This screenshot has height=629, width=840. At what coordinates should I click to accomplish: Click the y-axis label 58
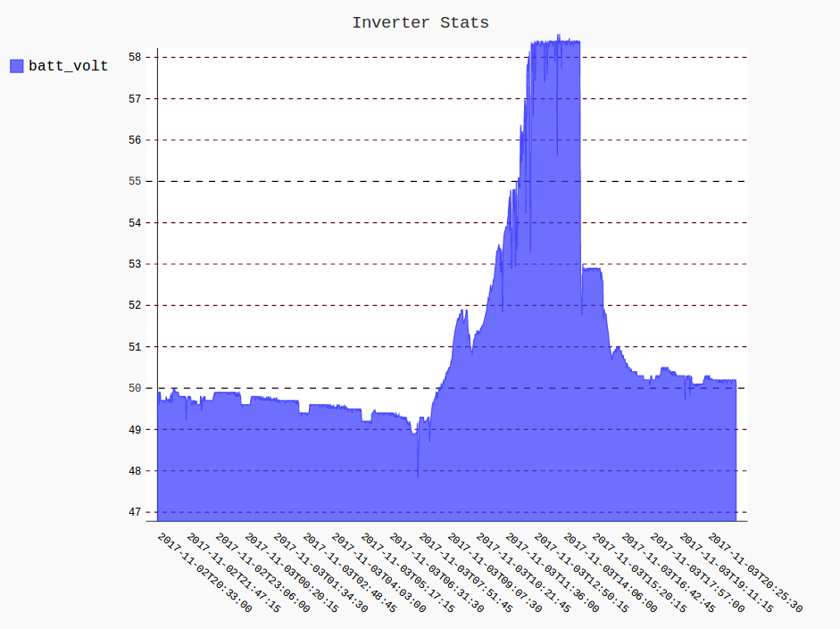[135, 57]
